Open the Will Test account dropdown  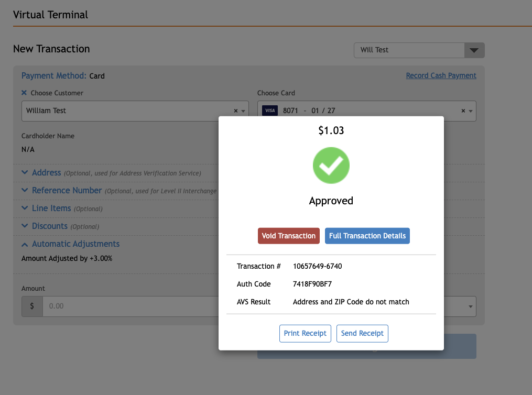tap(474, 50)
